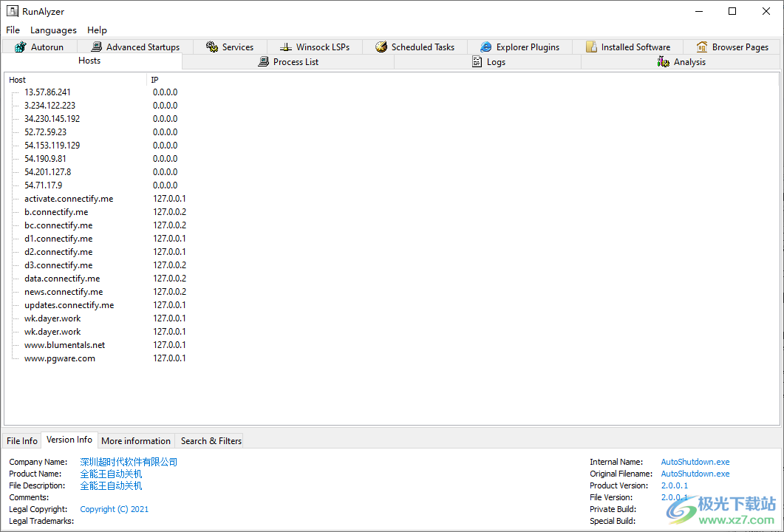The image size is (784, 532).
Task: Click the Analysis tab icon
Action: [x=664, y=62]
